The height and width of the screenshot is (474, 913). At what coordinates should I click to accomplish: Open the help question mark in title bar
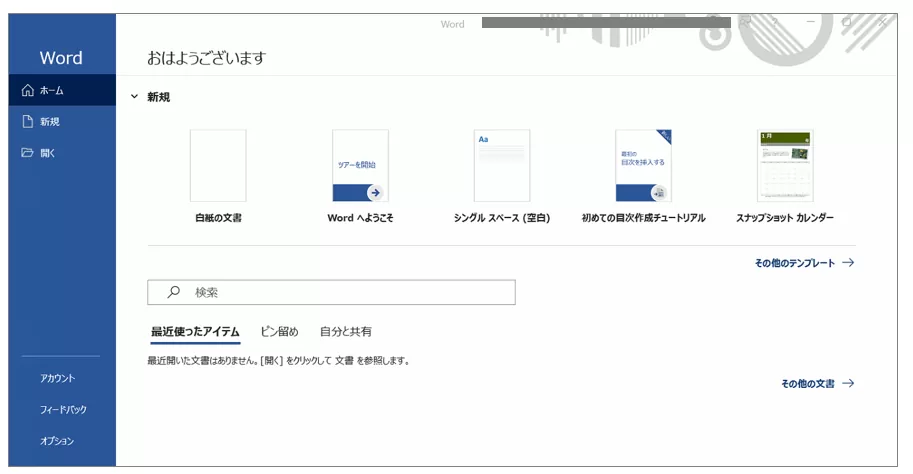773,22
